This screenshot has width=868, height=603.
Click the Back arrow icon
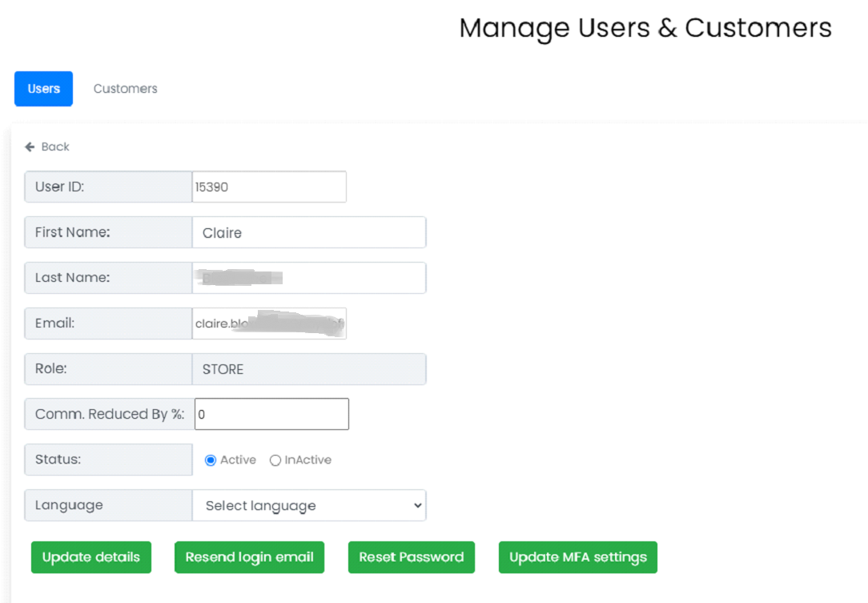point(30,147)
